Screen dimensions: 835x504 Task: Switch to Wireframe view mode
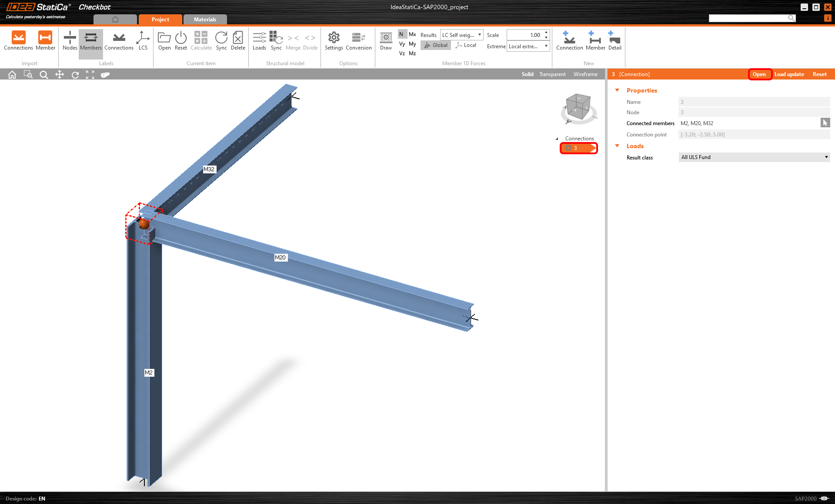(x=585, y=74)
